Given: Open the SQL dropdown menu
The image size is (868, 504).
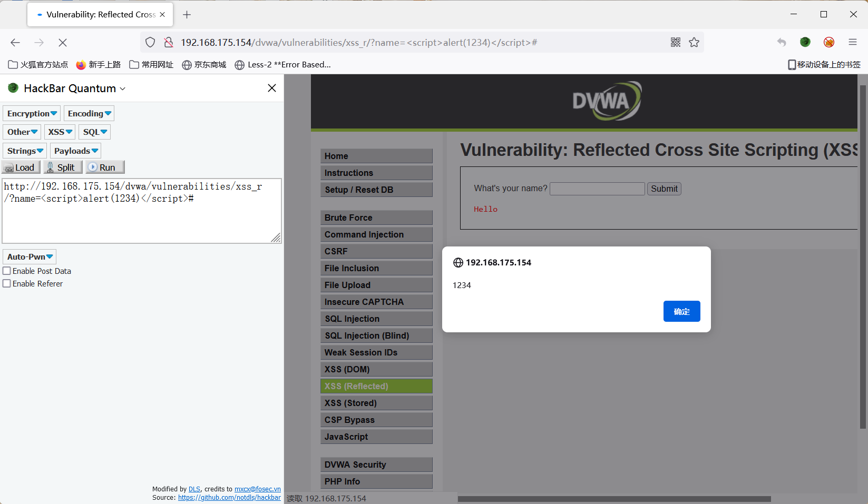Looking at the screenshot, I should pos(95,132).
